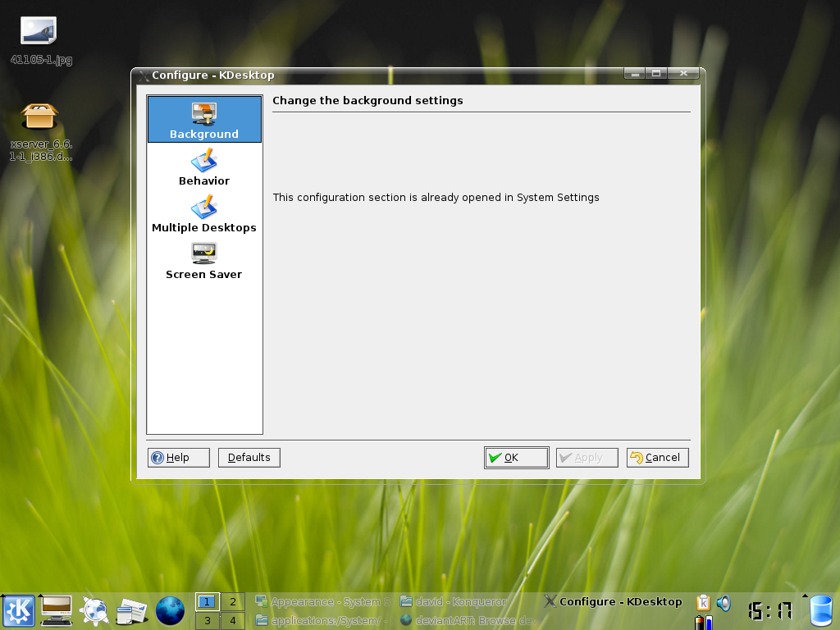
Task: Switch to david - Konqueror taskbar entry
Action: [468, 601]
